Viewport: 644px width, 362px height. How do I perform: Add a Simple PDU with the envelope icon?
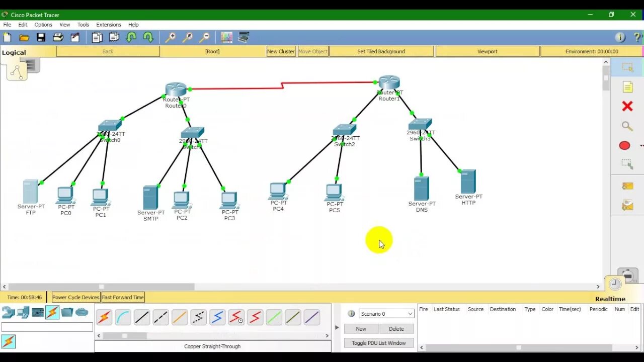point(627,186)
